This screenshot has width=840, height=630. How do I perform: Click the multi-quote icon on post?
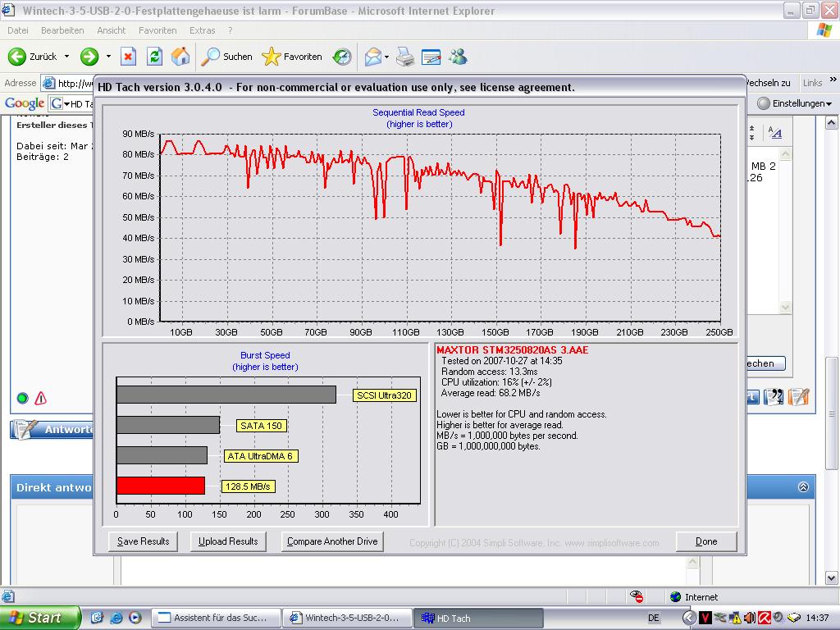[773, 397]
